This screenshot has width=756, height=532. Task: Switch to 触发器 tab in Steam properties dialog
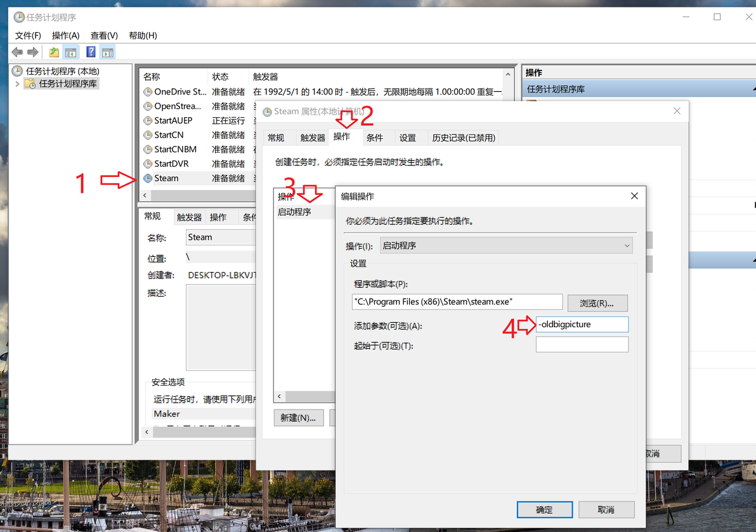coord(313,138)
